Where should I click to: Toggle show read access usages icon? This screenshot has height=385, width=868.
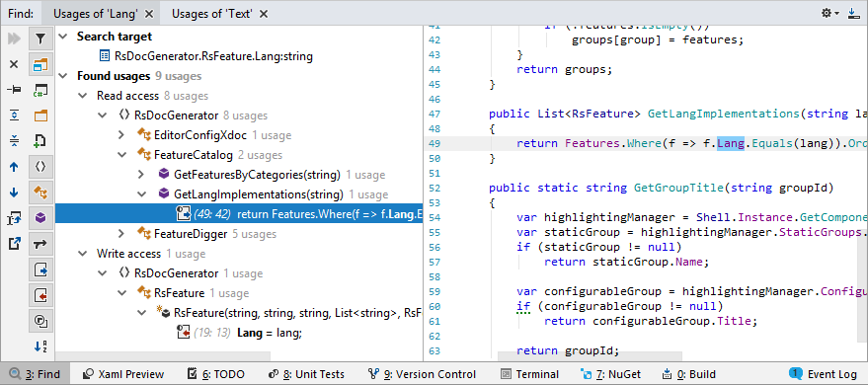tap(40, 269)
